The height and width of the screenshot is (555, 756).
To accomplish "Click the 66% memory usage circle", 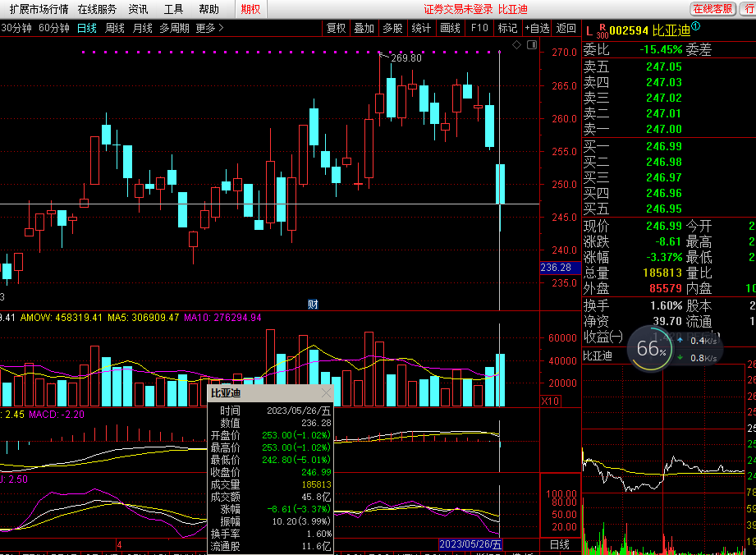I will 650,349.
